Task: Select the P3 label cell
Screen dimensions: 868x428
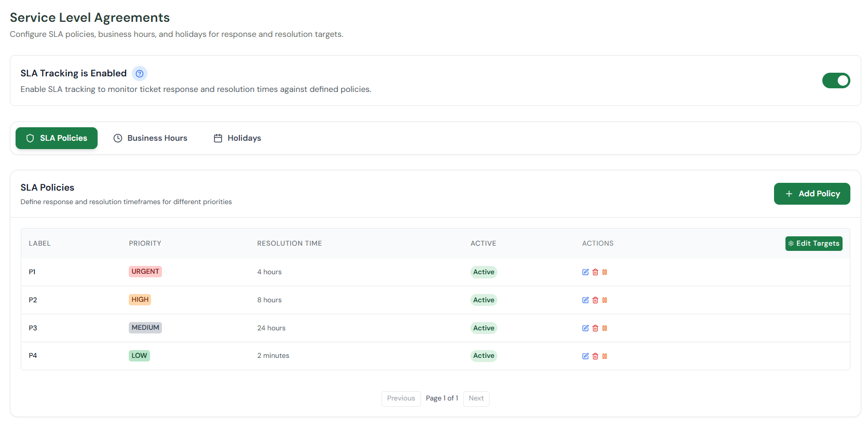Action: [x=33, y=328]
